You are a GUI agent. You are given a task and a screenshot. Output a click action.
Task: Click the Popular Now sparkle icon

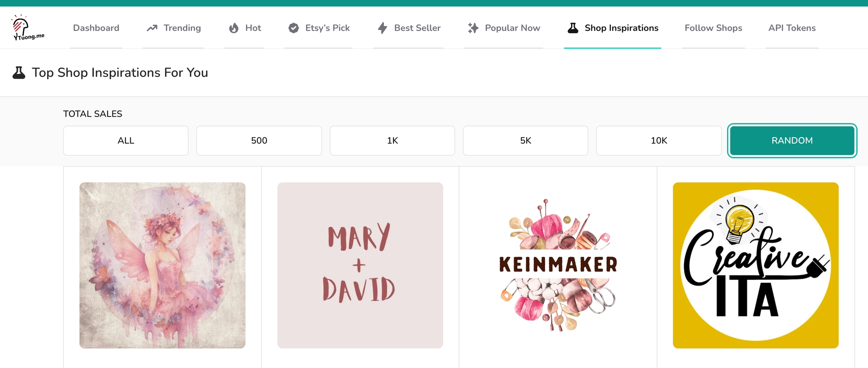pyautogui.click(x=473, y=28)
